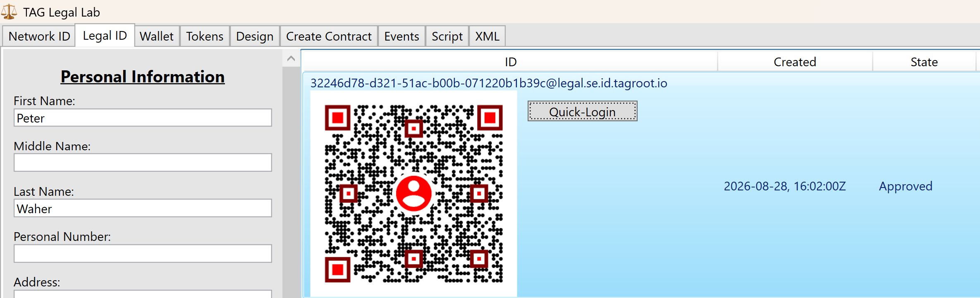Click the Approved state cell
Screen dimensions: 980x298
(x=906, y=186)
